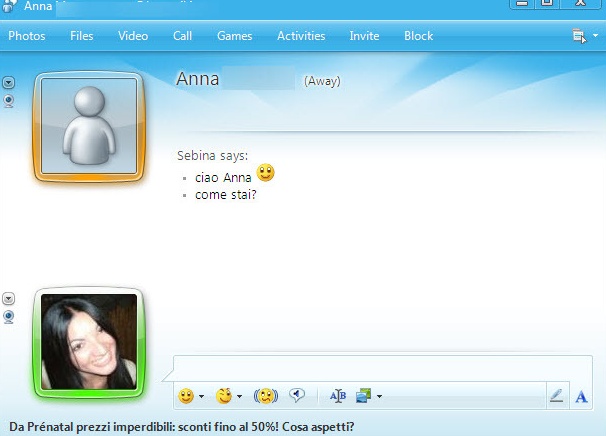
Task: Click Anna's name in the conversation header
Action: click(x=197, y=79)
